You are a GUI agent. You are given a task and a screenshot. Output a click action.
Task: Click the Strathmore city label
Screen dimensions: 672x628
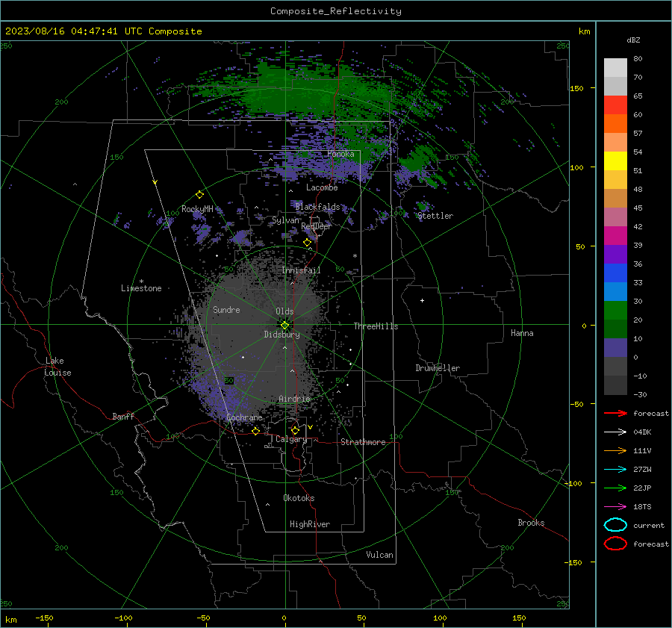363,442
